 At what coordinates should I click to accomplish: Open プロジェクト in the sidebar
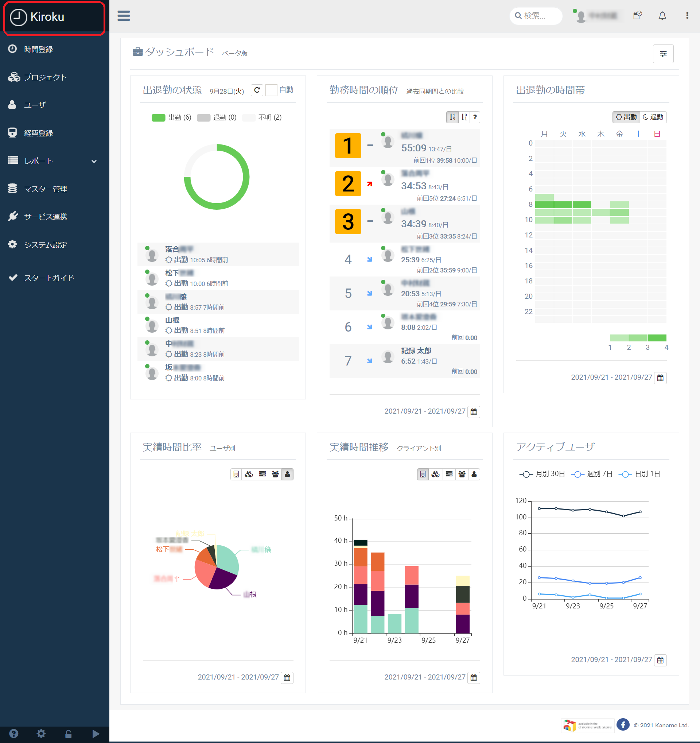(x=45, y=77)
